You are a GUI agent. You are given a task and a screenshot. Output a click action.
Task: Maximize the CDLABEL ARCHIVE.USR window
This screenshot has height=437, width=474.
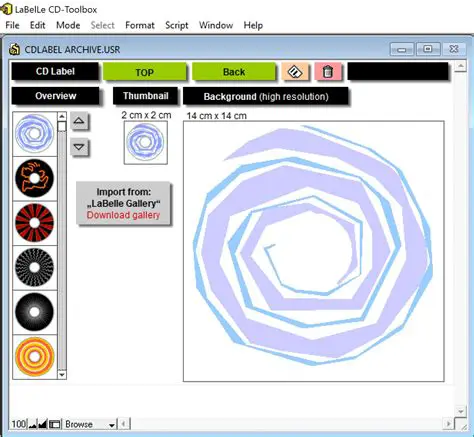428,49
